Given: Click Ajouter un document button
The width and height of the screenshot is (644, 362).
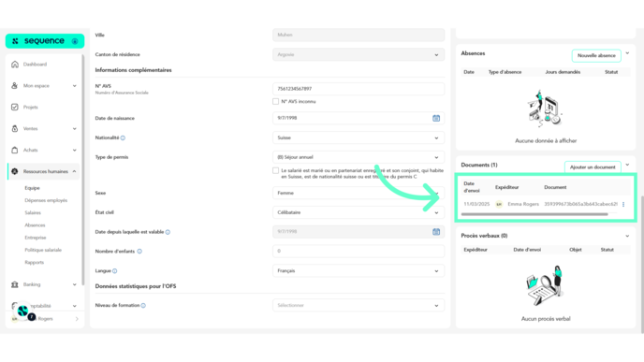Looking at the screenshot, I should 593,167.
